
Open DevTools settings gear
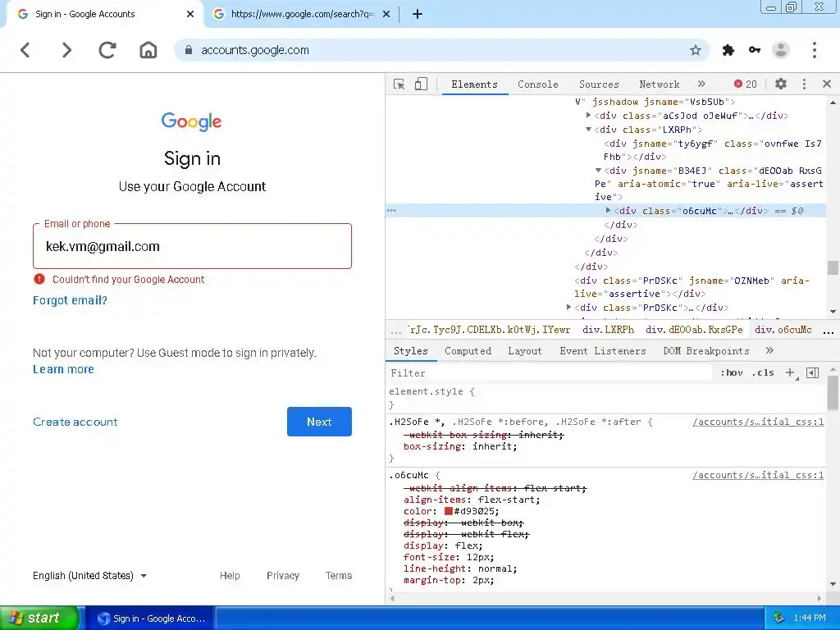tap(781, 84)
